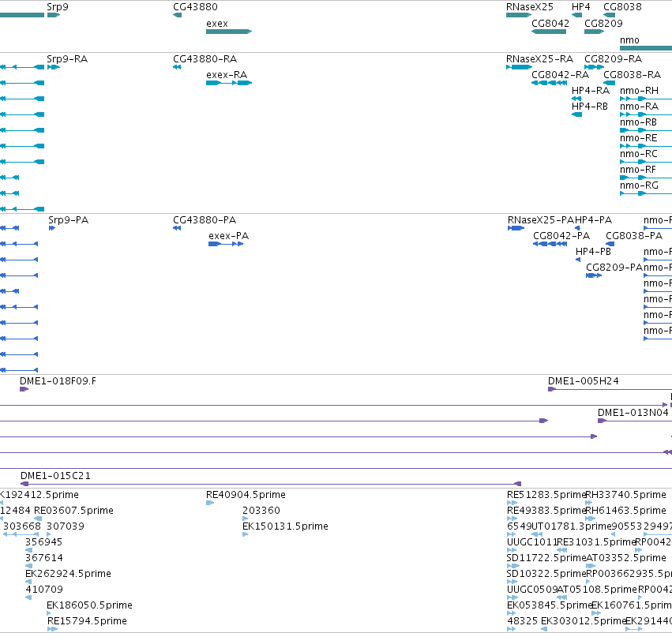Viewport: 672px width, 633px height.
Task: Select the nmo gene label
Action: coord(629,39)
